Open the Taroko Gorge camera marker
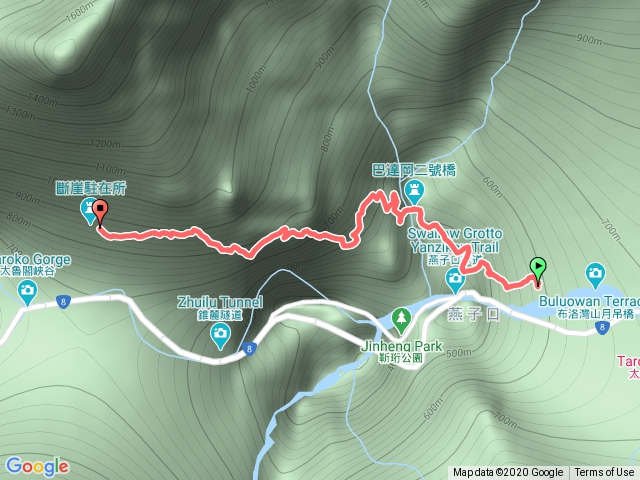Viewport: 640px width, 480px height. (27, 293)
